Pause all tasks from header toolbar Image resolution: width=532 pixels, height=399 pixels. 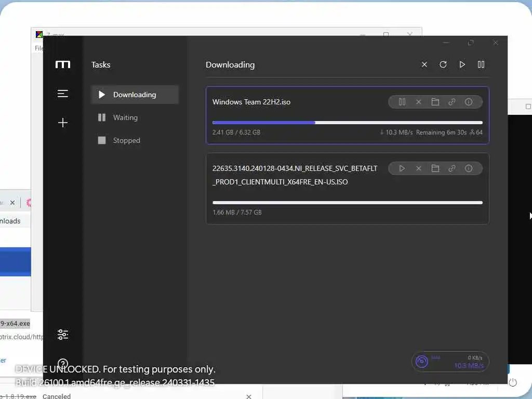[481, 64]
